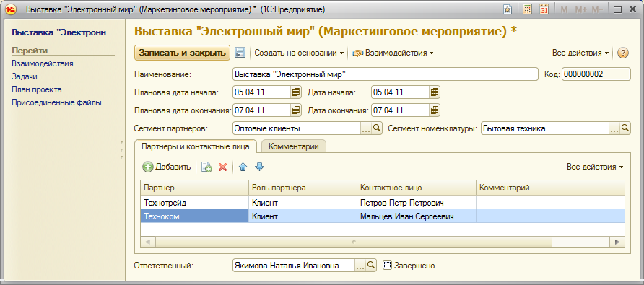Open calculator icon in title bar
Screen dimensions: 644x285
pyautogui.click(x=527, y=9)
